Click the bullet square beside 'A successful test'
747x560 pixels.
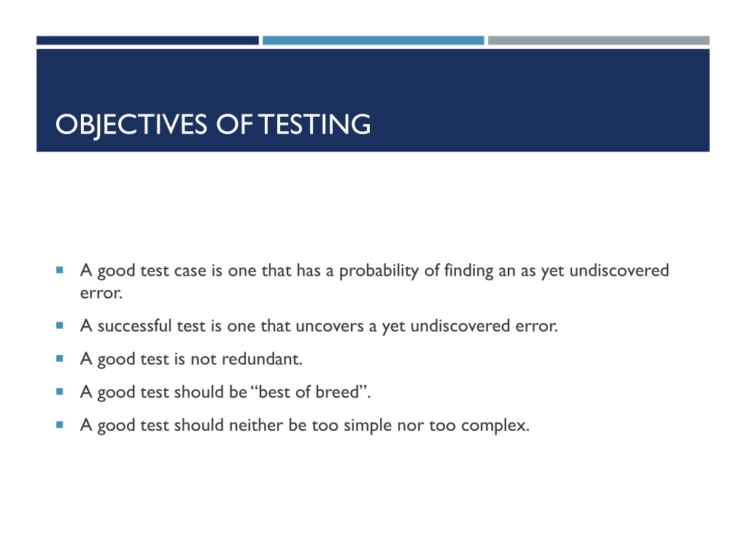(60, 326)
